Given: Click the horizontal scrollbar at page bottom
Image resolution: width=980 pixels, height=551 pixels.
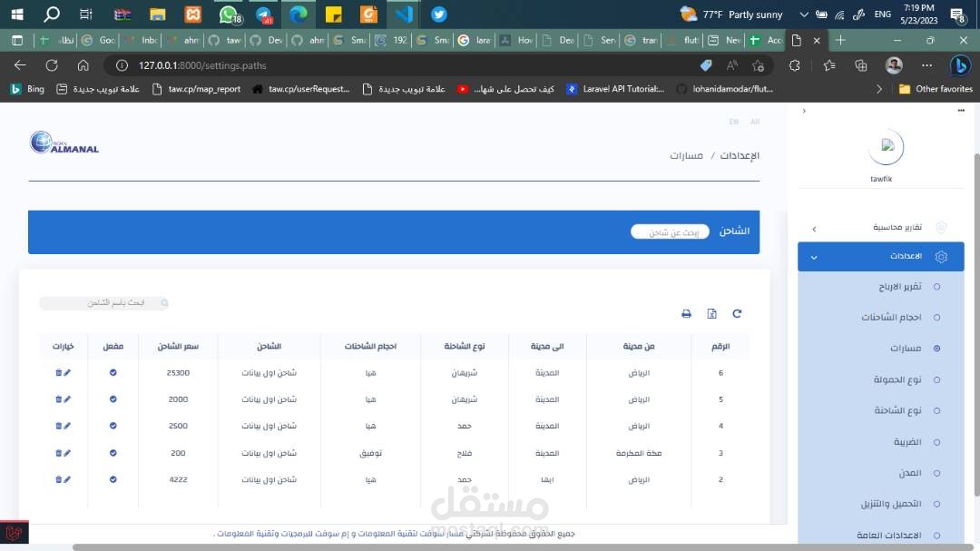Looking at the screenshot, I should (x=525, y=547).
